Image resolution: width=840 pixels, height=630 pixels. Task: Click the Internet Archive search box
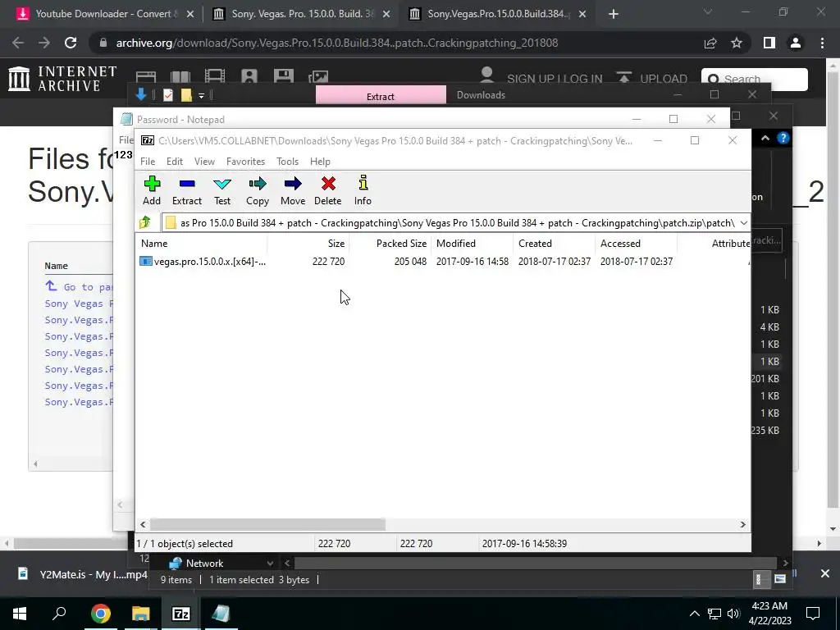755,80
